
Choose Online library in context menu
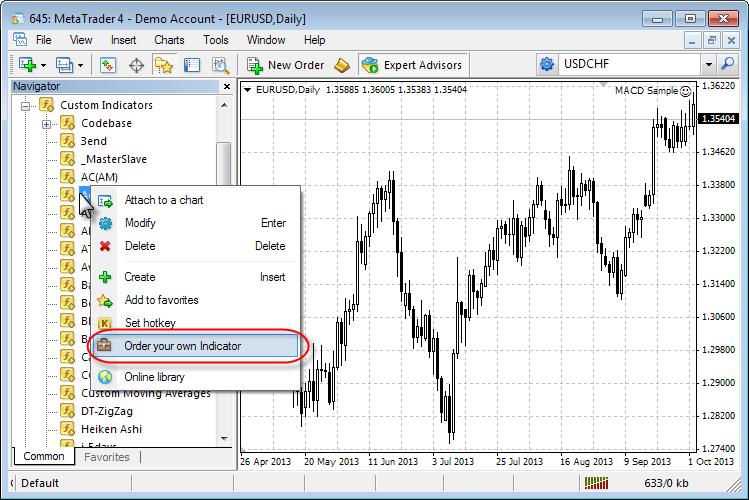point(196,377)
